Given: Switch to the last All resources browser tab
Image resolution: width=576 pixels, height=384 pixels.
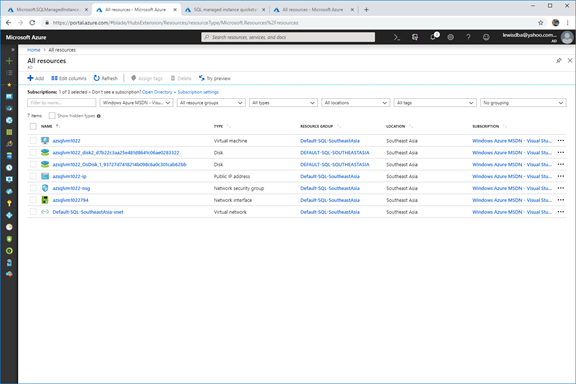Looking at the screenshot, I should (313, 10).
